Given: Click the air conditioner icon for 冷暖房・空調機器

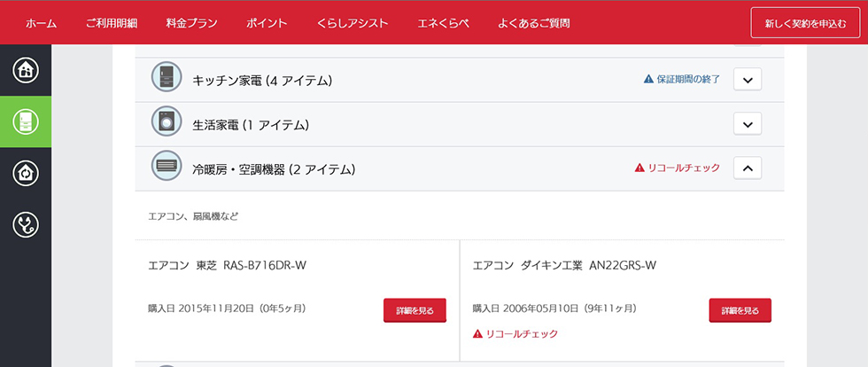Looking at the screenshot, I should (167, 166).
